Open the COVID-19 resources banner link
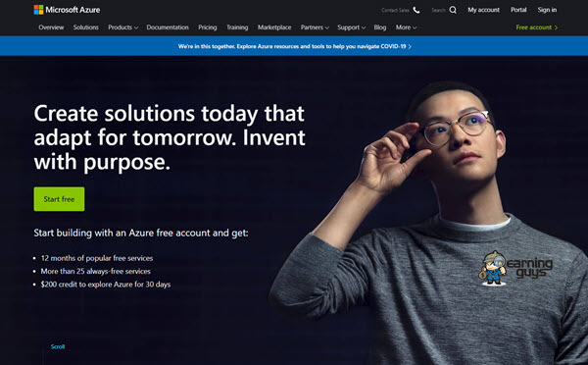The image size is (588, 365). 294,46
